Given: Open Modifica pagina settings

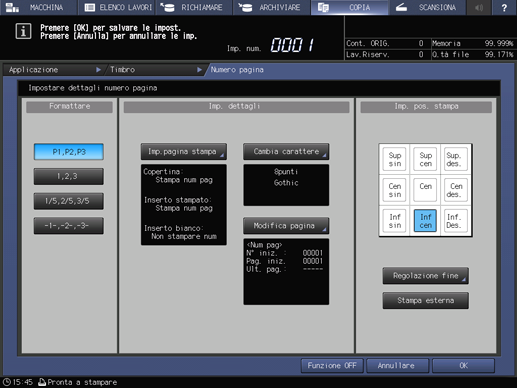Looking at the screenshot, I should tap(286, 226).
